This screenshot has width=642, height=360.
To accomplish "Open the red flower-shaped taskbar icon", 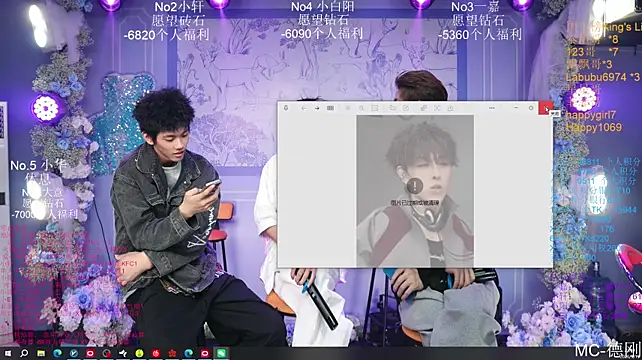I will click(x=172, y=353).
